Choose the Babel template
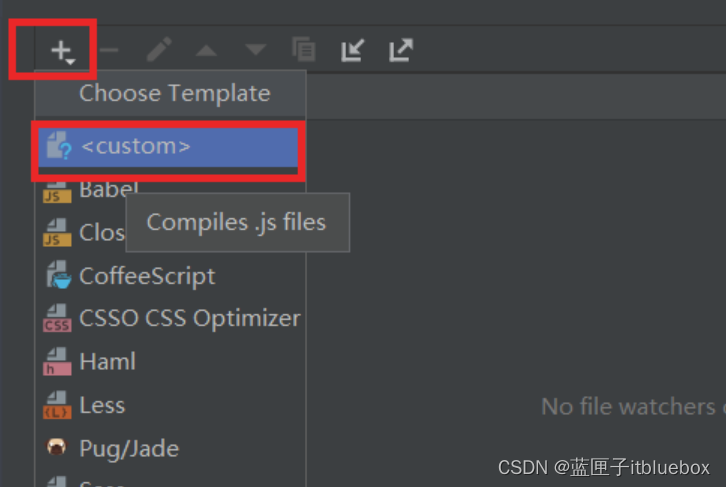The width and height of the screenshot is (726, 487). (x=108, y=190)
